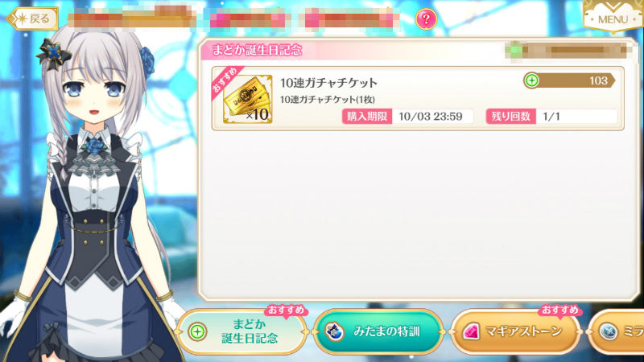Tap the 戻る back button
The image size is (644, 362).
coord(32,19)
